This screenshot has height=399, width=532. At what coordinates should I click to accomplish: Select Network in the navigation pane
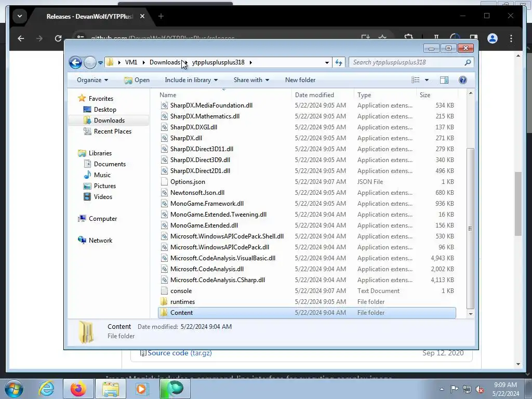click(x=100, y=241)
